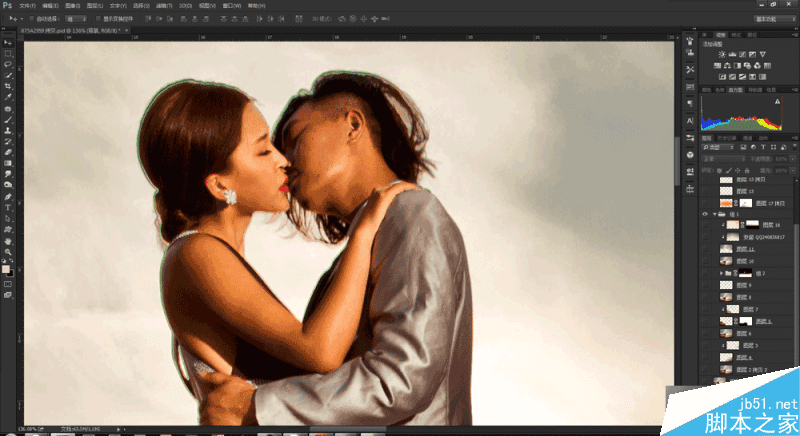Select the Quick Selection tool
This screenshot has height=436, width=800.
pyautogui.click(x=8, y=75)
